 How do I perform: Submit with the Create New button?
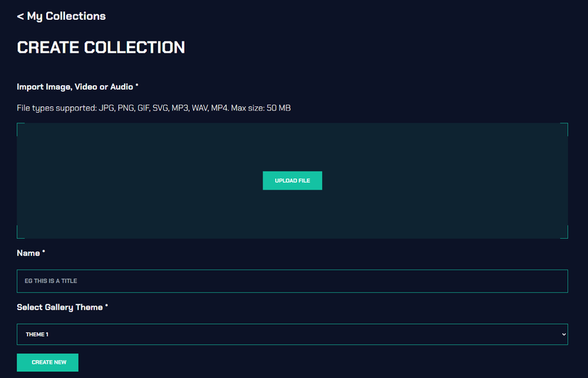tap(48, 362)
